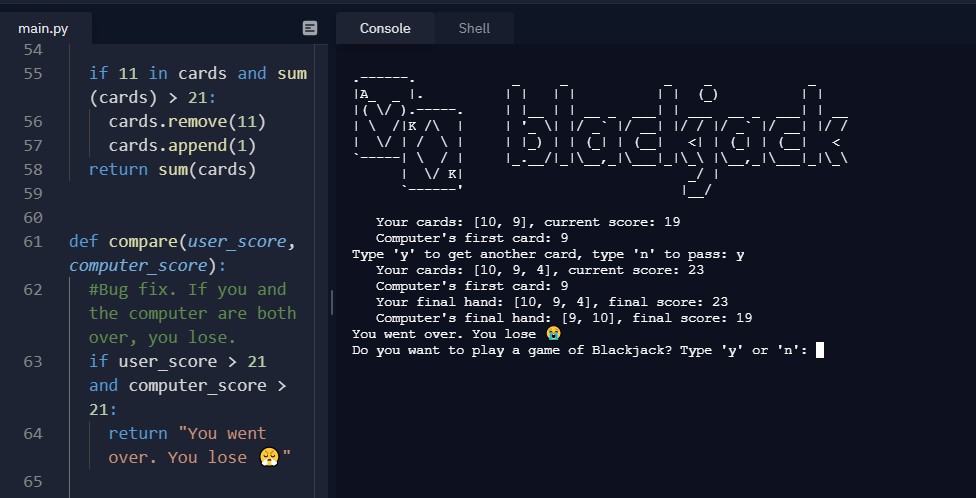Click console output 'You went over. You lose'
This screenshot has height=498, width=976.
(x=456, y=334)
